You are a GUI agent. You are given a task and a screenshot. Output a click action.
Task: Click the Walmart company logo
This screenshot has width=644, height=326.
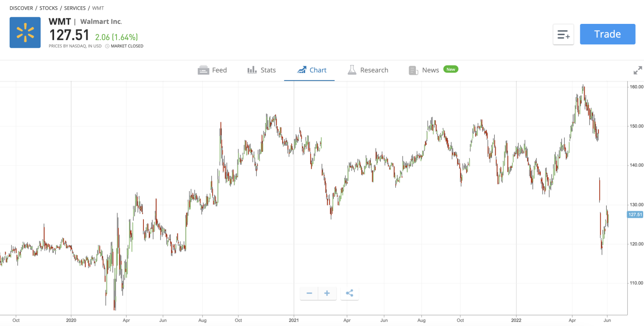click(x=25, y=32)
